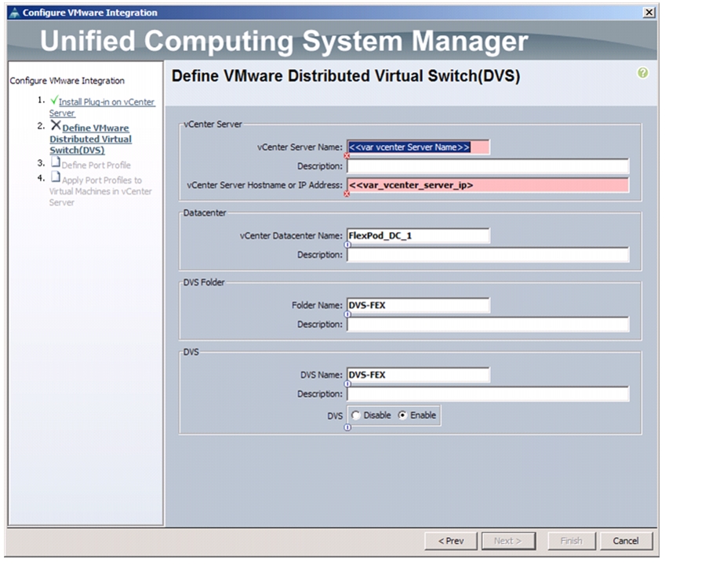Viewport: 716px width, 588px height.
Task: Select the DVS Disable radio button
Action: pyautogui.click(x=356, y=416)
